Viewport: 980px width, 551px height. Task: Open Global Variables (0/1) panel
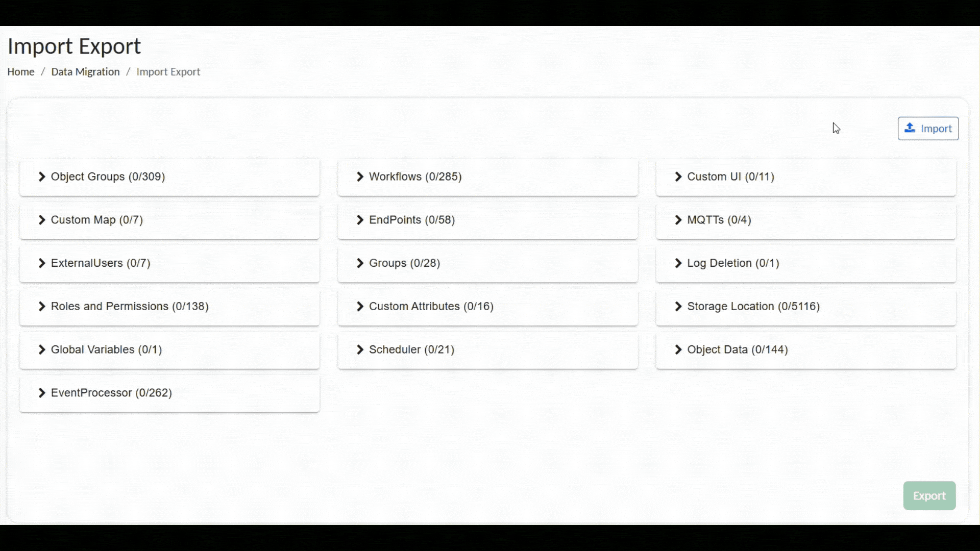[x=106, y=350]
